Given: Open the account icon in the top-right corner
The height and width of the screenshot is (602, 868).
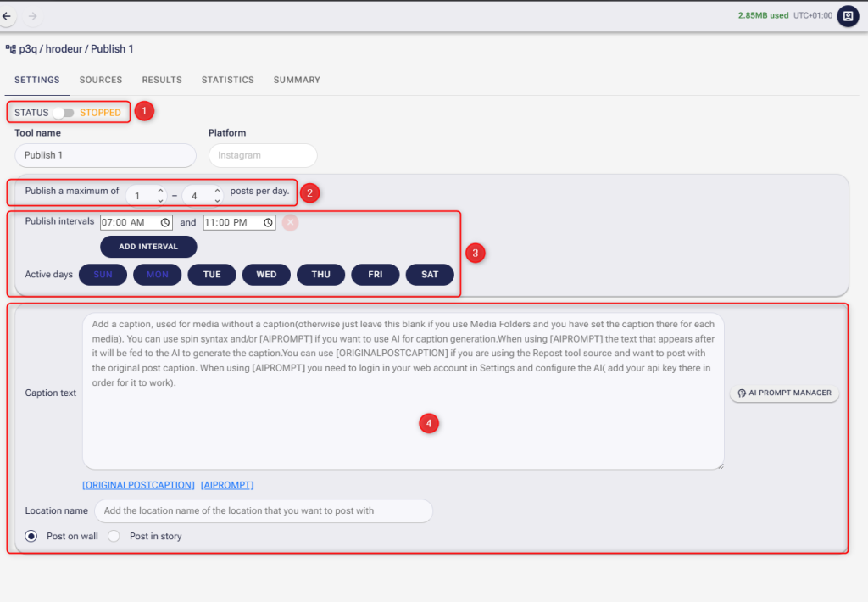Looking at the screenshot, I should tap(847, 15).
